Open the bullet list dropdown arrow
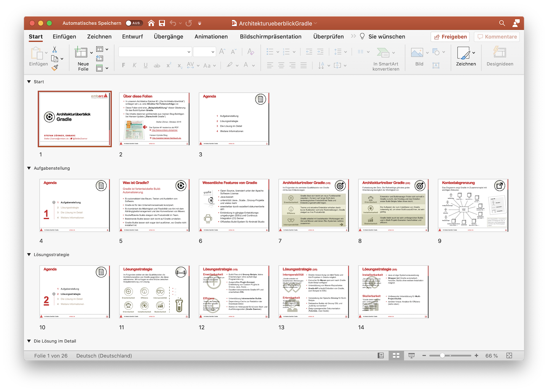Image resolution: width=548 pixels, height=392 pixels. pyautogui.click(x=278, y=52)
